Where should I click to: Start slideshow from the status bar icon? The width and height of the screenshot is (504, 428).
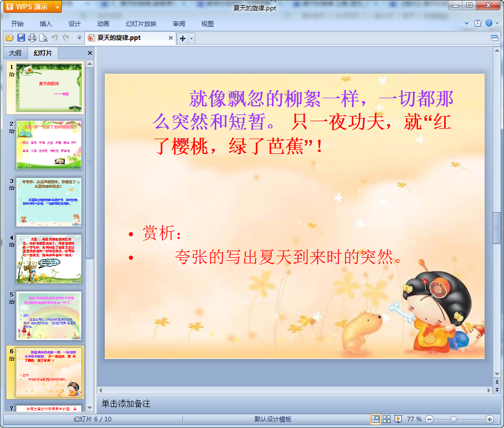398,419
